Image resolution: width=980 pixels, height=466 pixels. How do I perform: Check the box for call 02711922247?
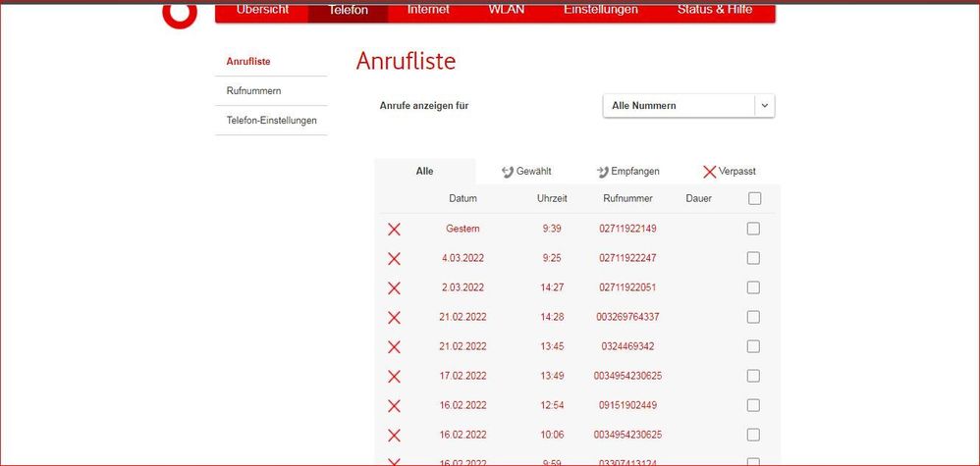[753, 258]
